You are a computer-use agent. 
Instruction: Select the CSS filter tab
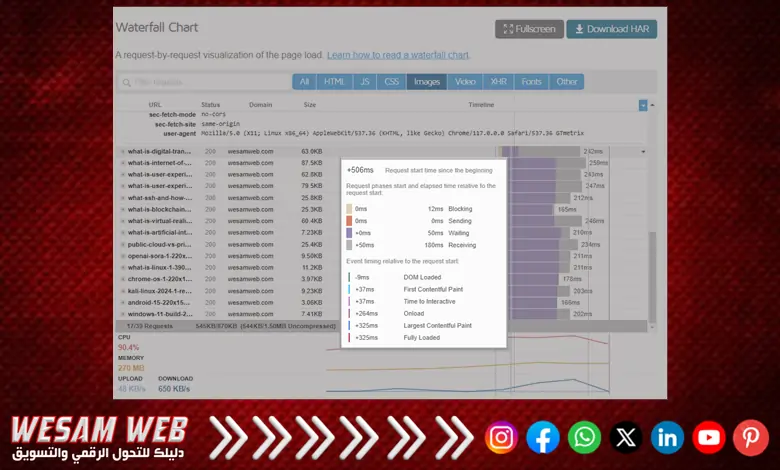click(391, 82)
